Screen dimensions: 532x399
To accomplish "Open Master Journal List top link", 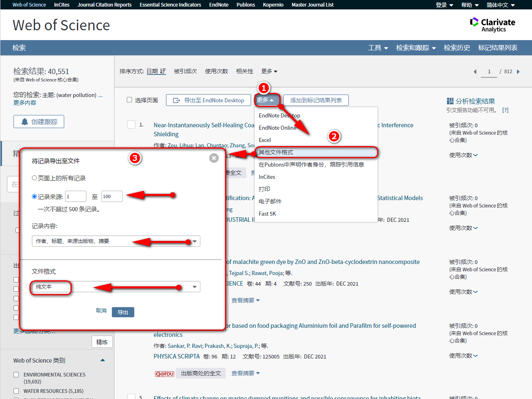I will coord(312,5).
